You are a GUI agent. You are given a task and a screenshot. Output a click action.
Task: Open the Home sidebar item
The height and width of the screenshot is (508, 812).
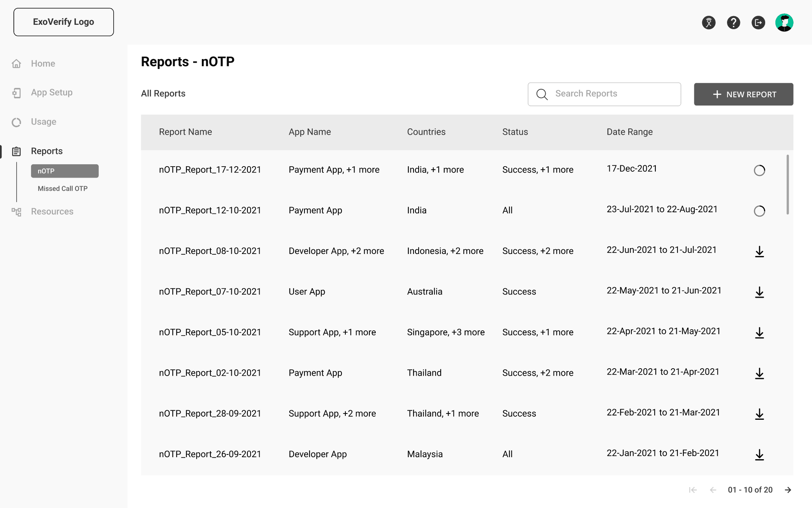[x=43, y=63]
